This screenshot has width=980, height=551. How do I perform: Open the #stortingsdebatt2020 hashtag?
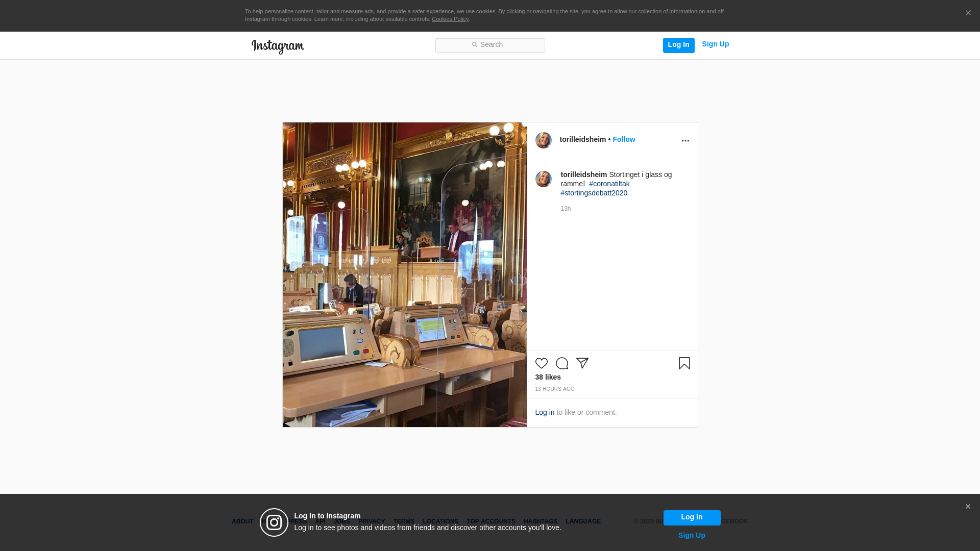[594, 193]
